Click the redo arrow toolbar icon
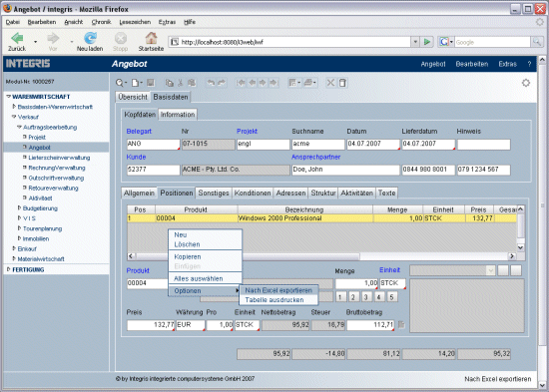The image size is (549, 392). tap(222, 83)
